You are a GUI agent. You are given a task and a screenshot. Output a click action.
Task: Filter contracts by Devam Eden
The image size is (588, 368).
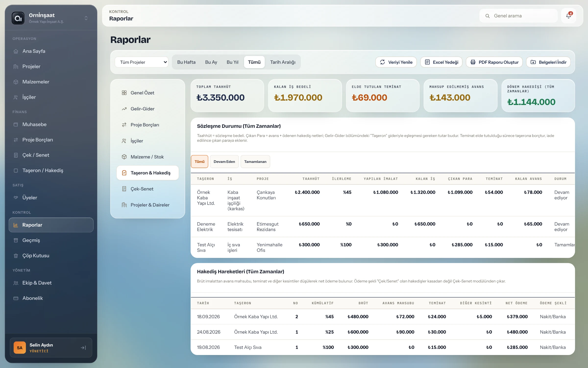[x=224, y=161]
